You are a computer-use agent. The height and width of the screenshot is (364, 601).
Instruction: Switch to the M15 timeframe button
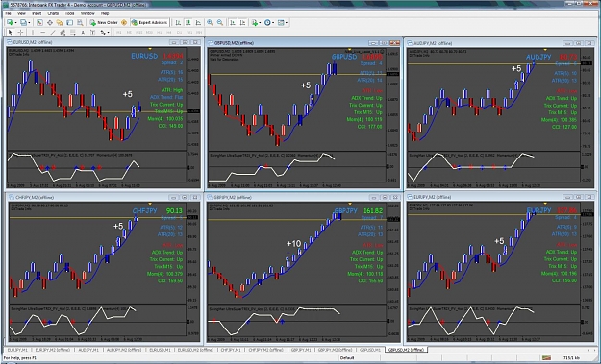click(x=139, y=33)
